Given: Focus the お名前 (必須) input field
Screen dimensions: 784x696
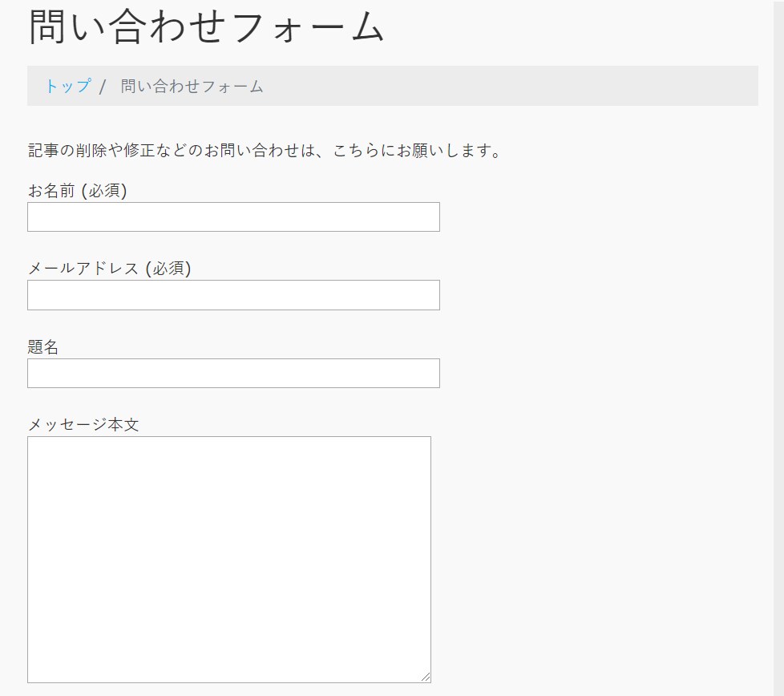Looking at the screenshot, I should coord(233,217).
